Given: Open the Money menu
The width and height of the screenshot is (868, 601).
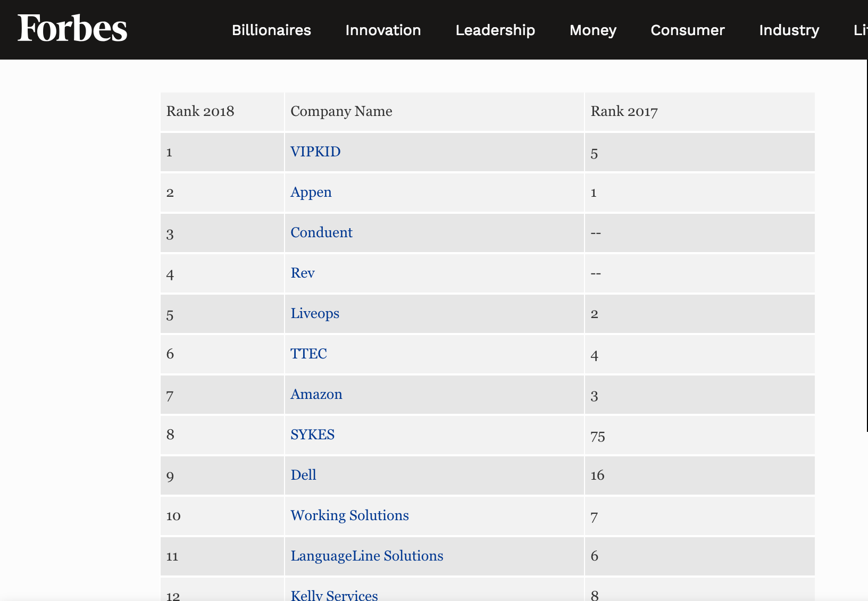Looking at the screenshot, I should [x=593, y=30].
